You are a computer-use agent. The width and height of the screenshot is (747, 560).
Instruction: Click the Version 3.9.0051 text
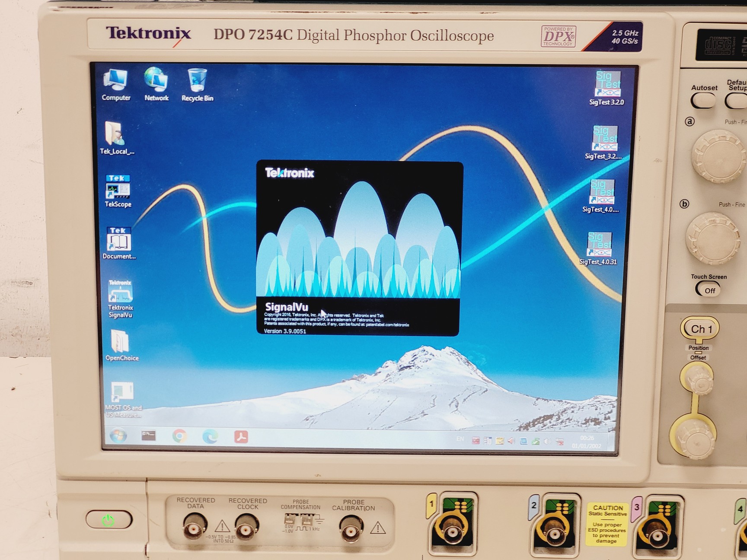coord(285,331)
